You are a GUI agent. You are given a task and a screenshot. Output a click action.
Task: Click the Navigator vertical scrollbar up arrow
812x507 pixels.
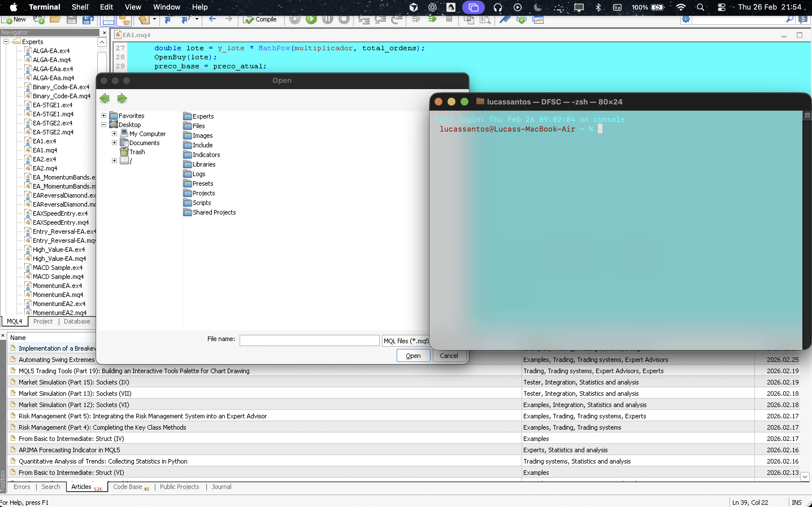pos(102,42)
